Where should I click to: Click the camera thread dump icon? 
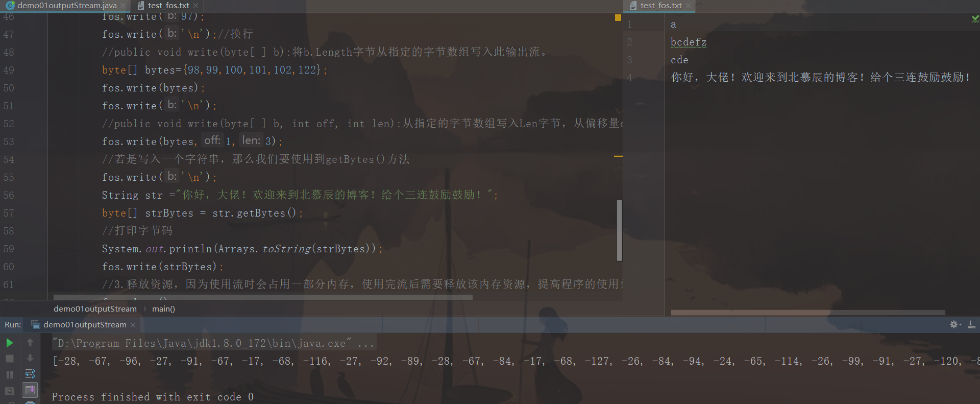(10, 391)
